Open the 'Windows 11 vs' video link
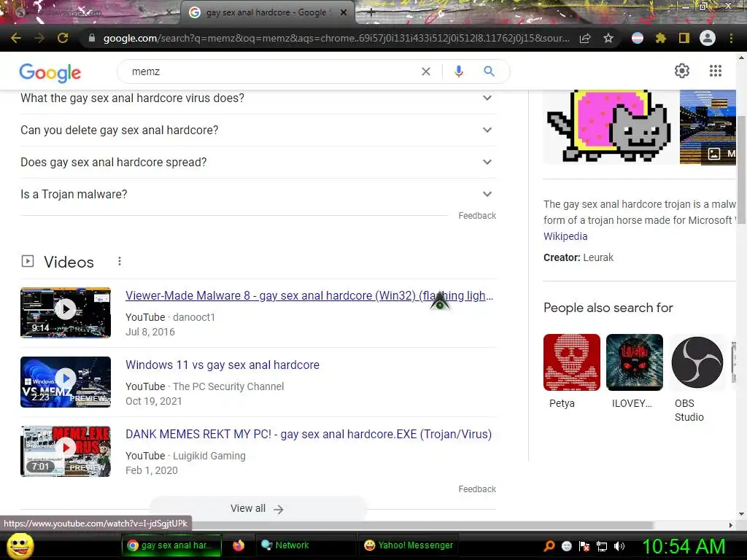 (222, 365)
